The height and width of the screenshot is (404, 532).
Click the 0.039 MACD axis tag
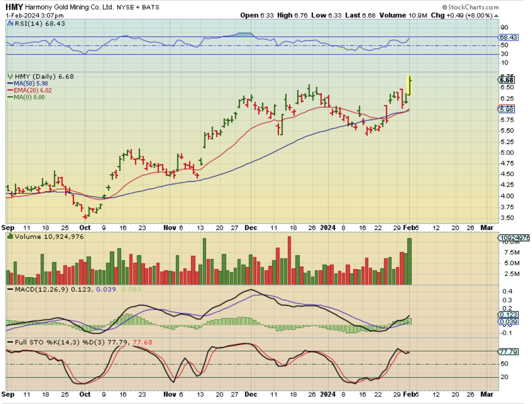[509, 321]
